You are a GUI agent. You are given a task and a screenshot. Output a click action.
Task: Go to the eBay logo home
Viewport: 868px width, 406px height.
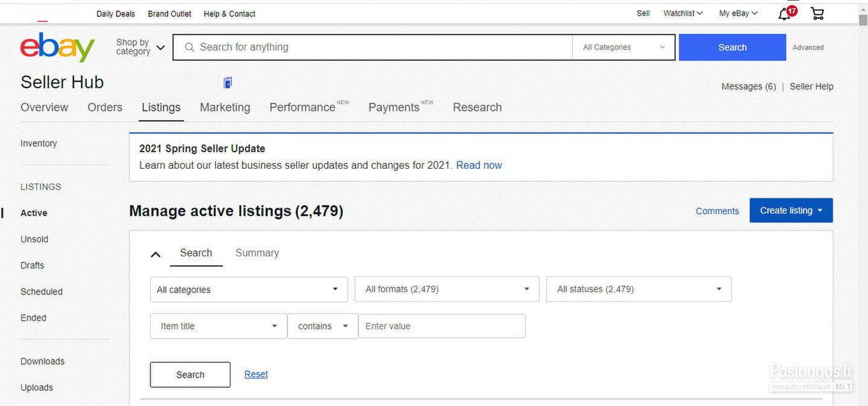[58, 47]
